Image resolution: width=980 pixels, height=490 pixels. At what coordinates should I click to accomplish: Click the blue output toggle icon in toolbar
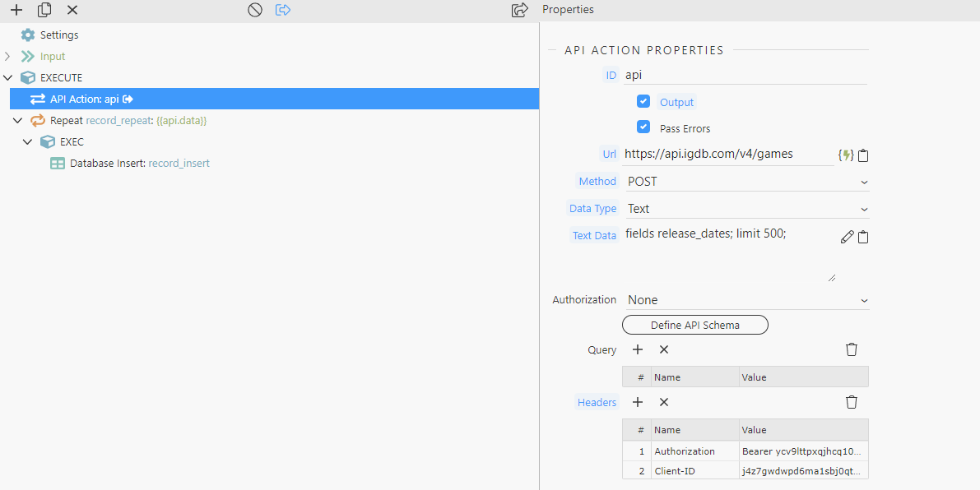[x=283, y=10]
